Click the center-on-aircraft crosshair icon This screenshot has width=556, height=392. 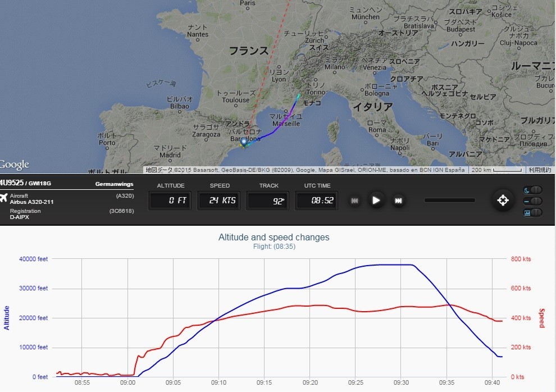(x=503, y=200)
